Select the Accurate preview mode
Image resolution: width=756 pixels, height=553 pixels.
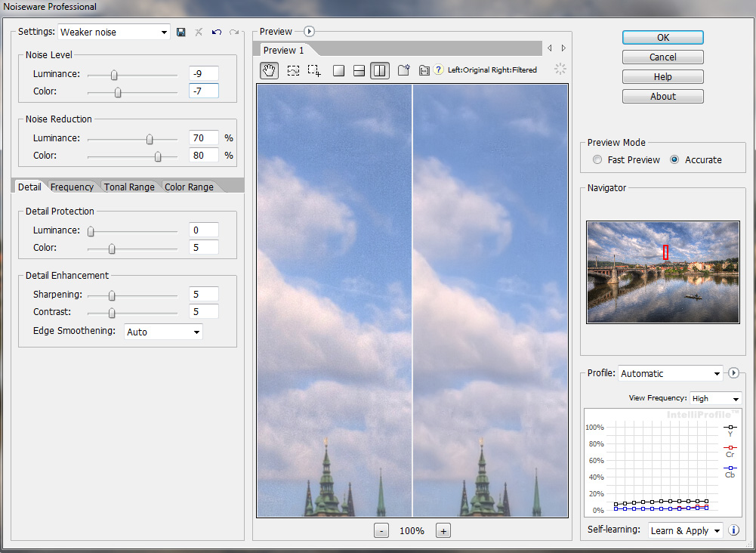[674, 160]
